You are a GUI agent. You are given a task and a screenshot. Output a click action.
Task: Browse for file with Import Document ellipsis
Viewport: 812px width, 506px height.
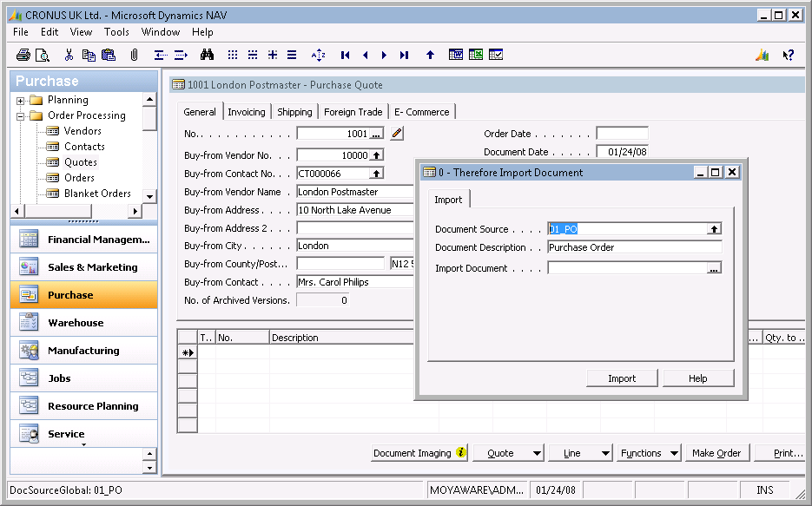(x=714, y=268)
